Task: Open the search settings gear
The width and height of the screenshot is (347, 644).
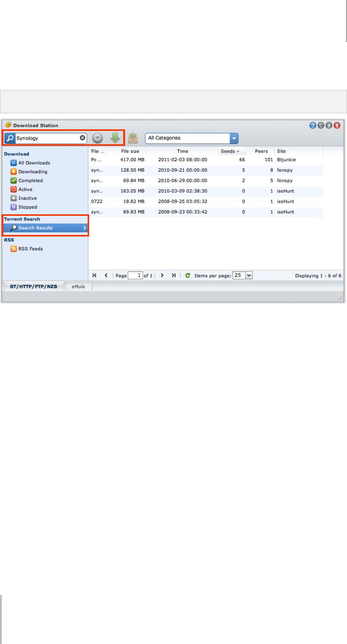Action: tap(98, 138)
